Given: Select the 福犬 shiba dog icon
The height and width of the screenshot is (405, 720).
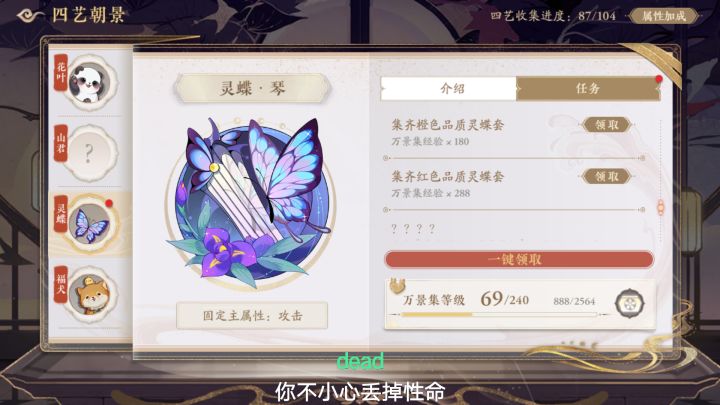Looking at the screenshot, I should [x=90, y=294].
